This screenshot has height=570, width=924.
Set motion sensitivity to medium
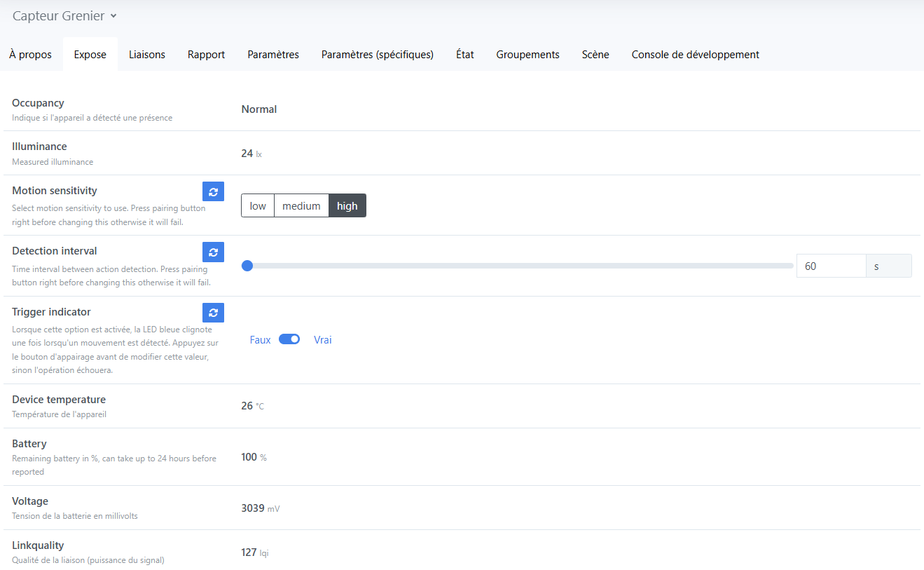pyautogui.click(x=301, y=205)
